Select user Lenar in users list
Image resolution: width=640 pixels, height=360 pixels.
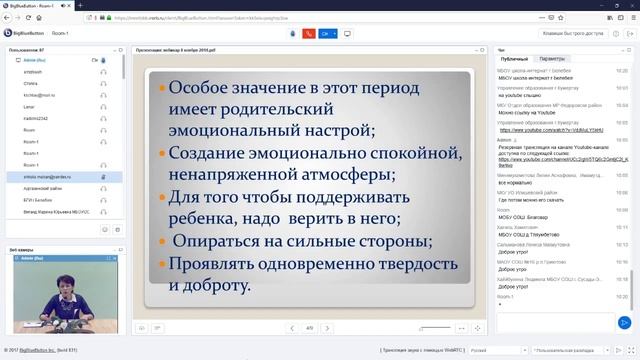pos(29,107)
